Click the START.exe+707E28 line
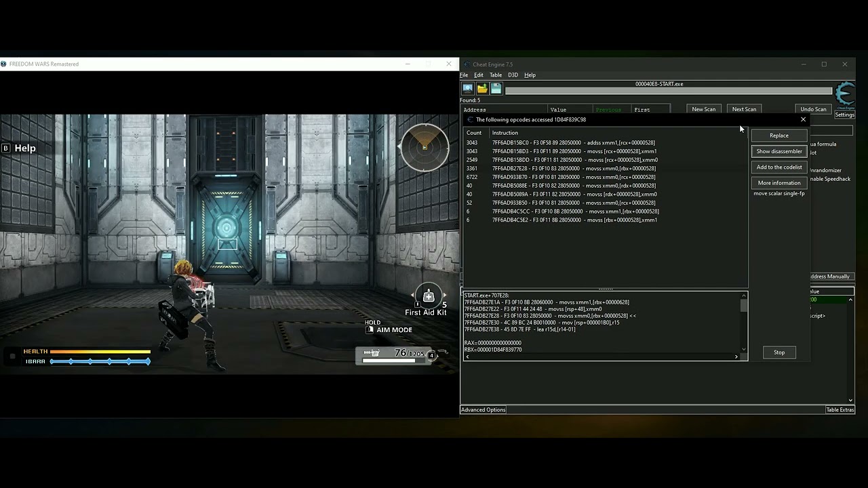868x488 pixels. tap(486, 296)
